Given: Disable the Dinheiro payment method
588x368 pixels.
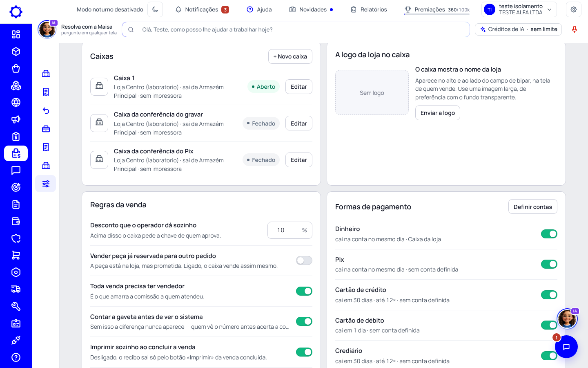Looking at the screenshot, I should pos(549,234).
